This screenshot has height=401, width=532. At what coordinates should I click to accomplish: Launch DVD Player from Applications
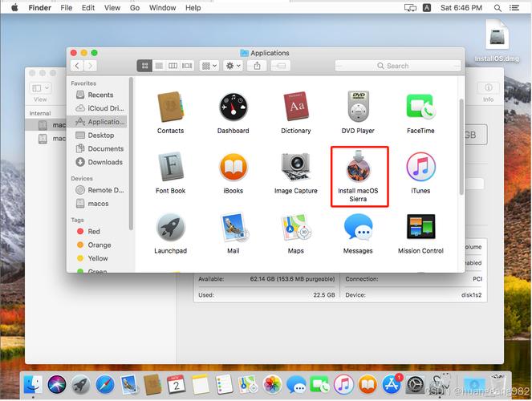coord(358,107)
